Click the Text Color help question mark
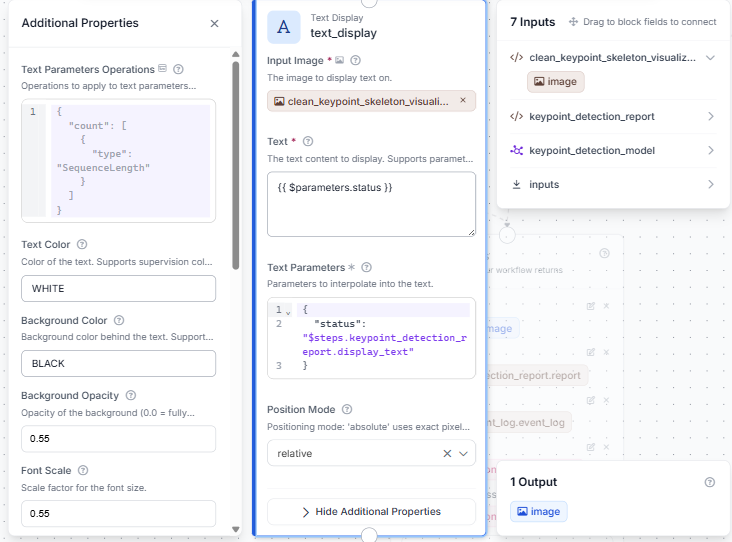Viewport: 732px width, 542px height. (x=82, y=244)
